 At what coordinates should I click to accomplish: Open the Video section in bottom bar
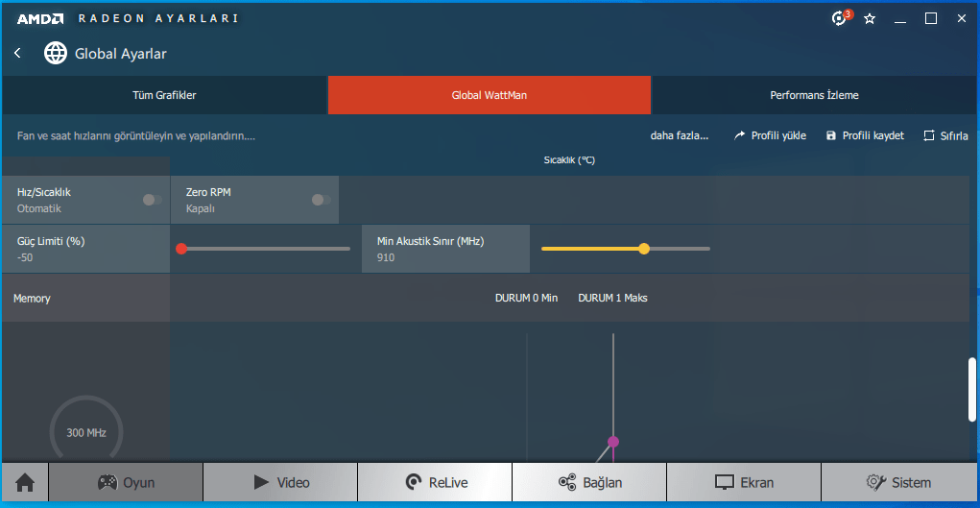tap(280, 482)
